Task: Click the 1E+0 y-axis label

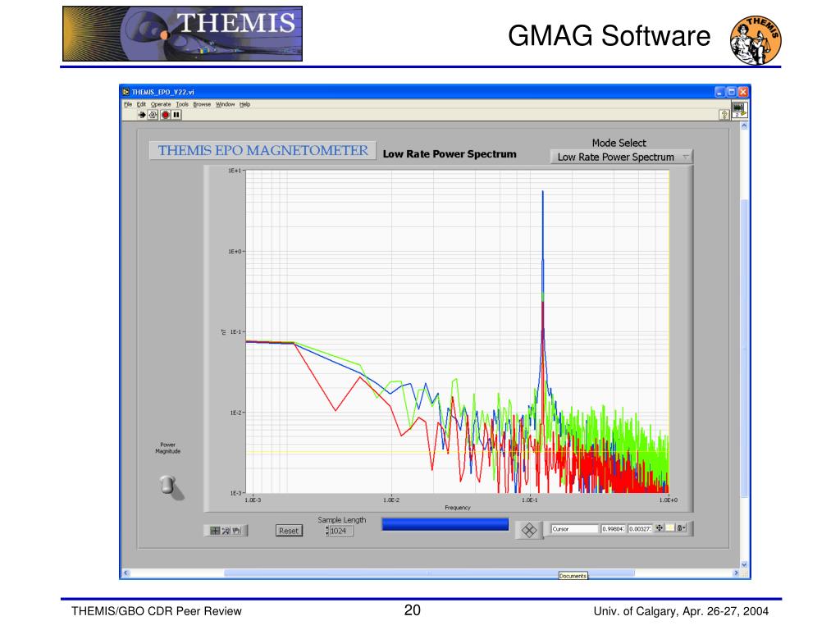Action: pos(235,251)
